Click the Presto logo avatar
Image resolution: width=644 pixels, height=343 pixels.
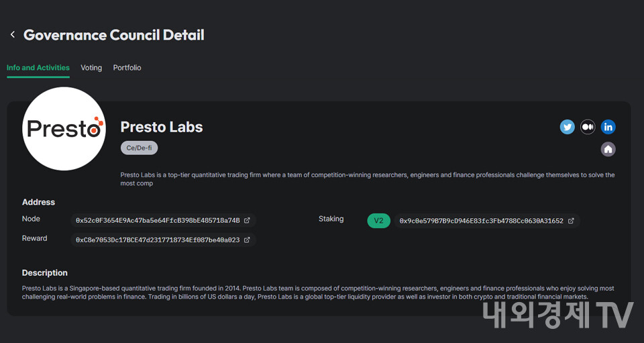tap(64, 128)
